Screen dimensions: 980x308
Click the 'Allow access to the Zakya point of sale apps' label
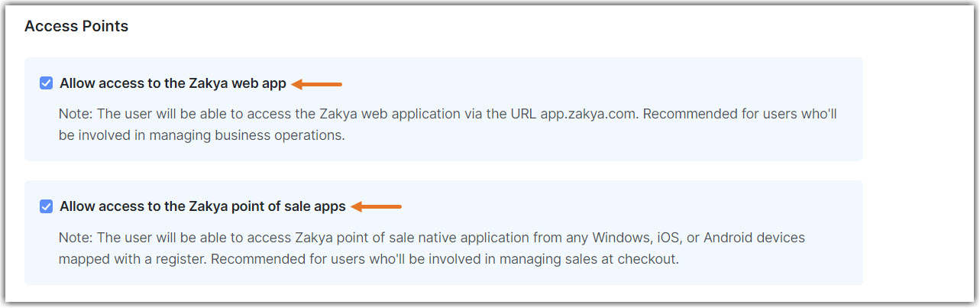202,206
